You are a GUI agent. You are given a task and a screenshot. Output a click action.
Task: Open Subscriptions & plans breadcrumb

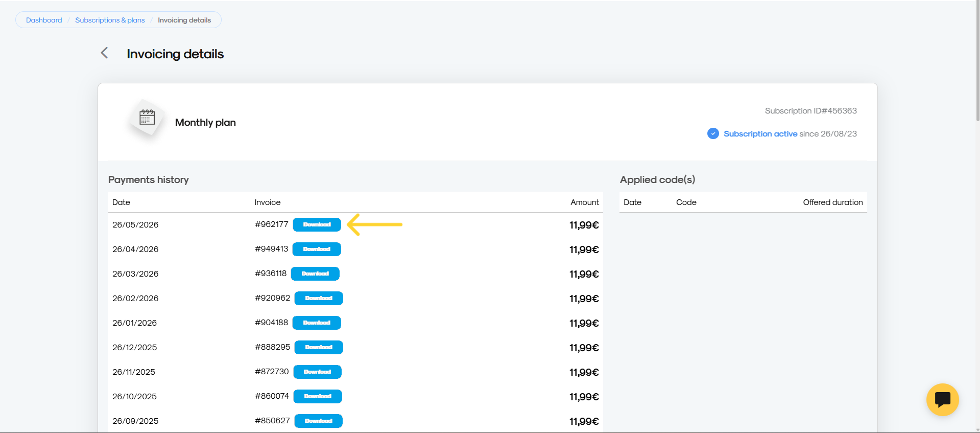coord(110,20)
